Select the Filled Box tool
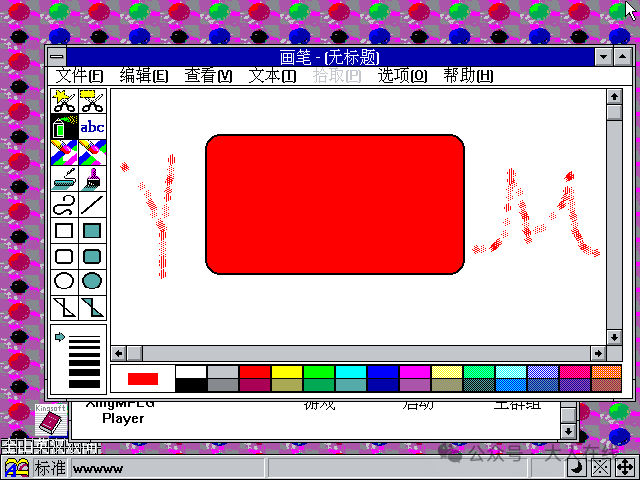The width and height of the screenshot is (640, 480). [93, 231]
